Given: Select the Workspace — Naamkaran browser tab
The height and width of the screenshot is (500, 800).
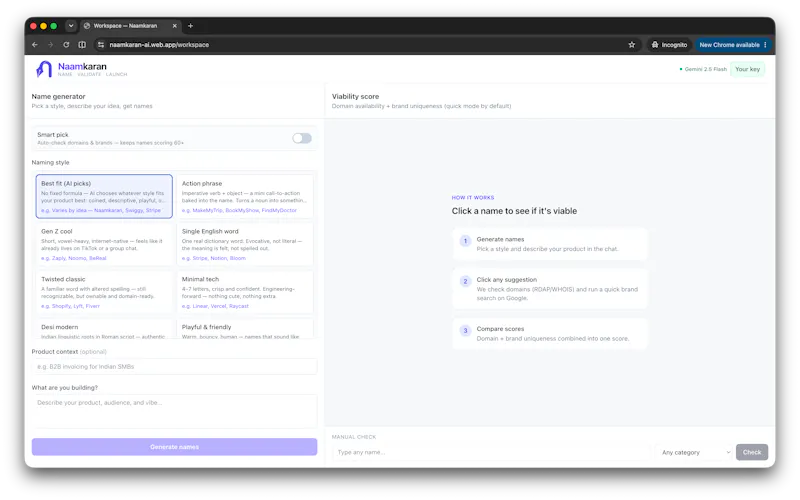Looking at the screenshot, I should click(130, 26).
